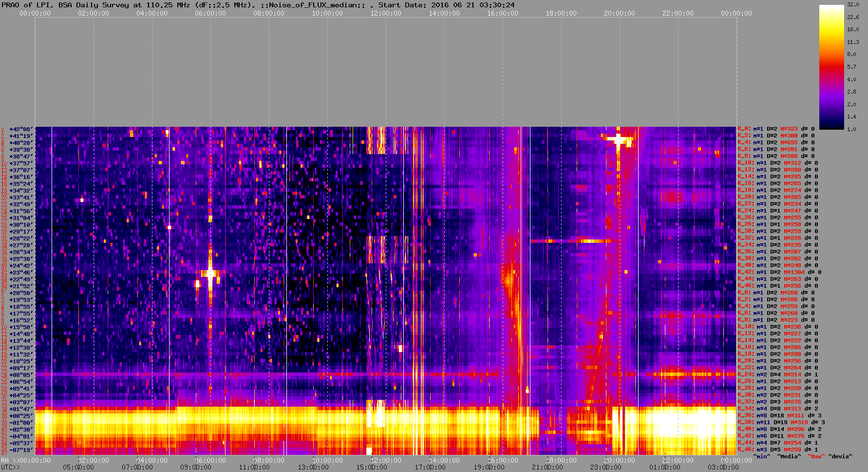
Task: Click the stats row with m=11 D=19 M=319
Action: 781,423
